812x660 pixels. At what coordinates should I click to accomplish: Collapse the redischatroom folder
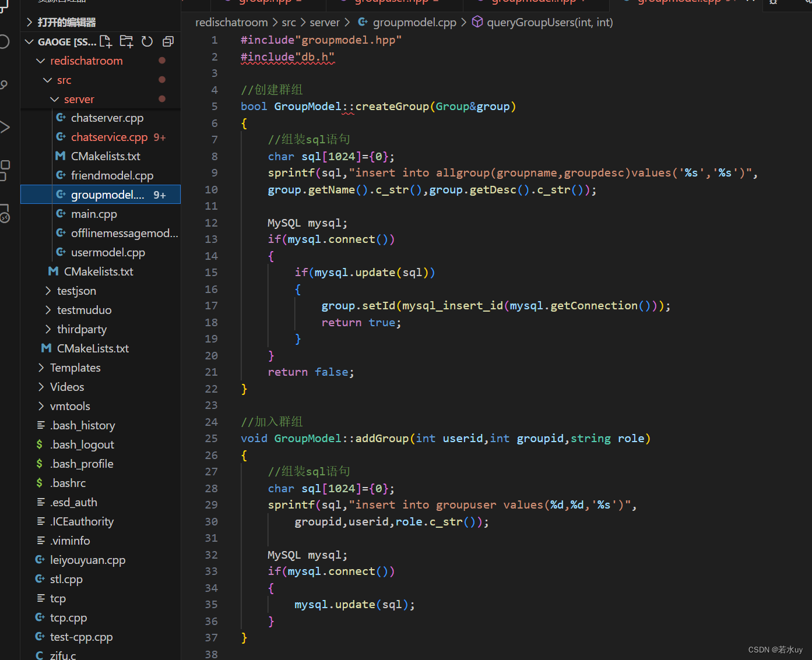(40, 61)
